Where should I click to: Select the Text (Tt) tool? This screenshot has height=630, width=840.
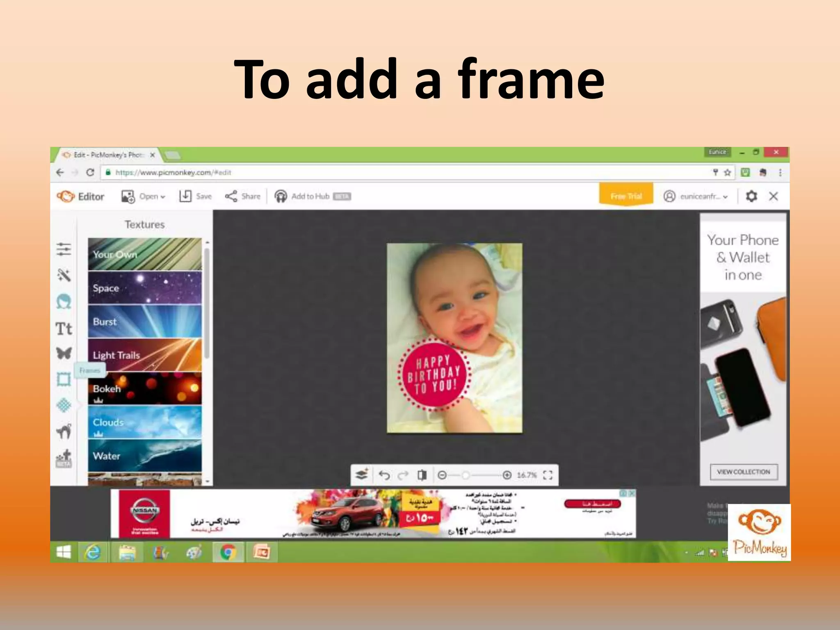(64, 329)
